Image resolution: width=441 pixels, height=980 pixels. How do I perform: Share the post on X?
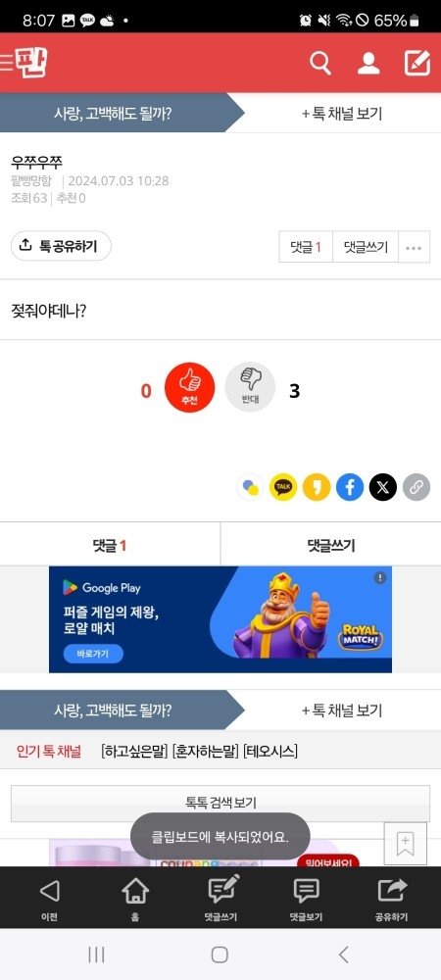point(383,487)
